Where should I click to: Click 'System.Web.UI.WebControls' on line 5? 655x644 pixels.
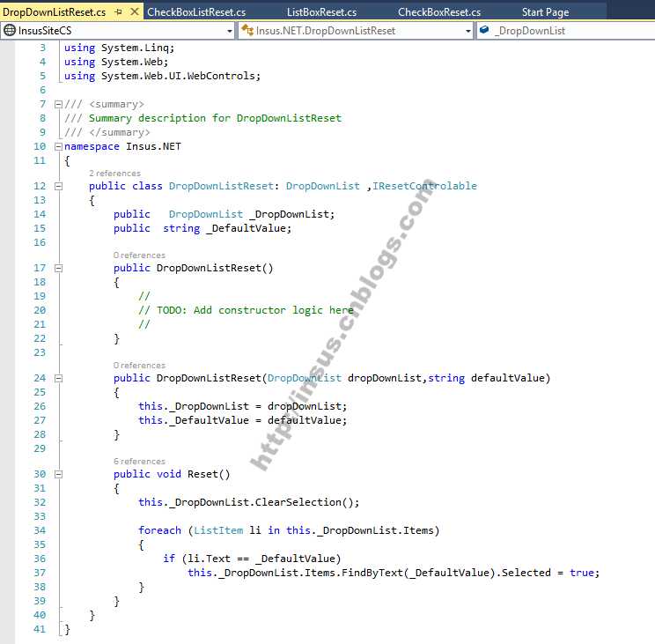click(x=178, y=76)
